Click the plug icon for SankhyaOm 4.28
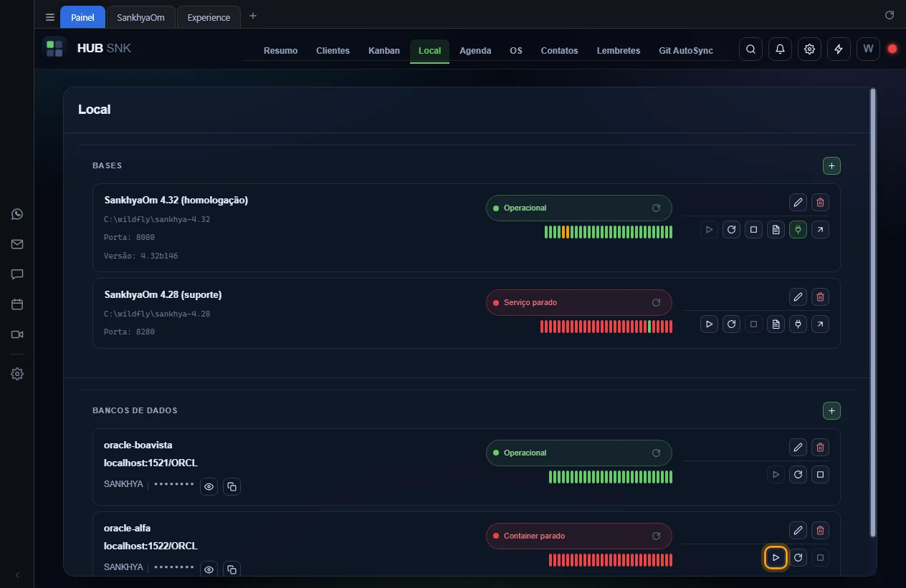Viewport: 906px width, 588px height. (798, 324)
